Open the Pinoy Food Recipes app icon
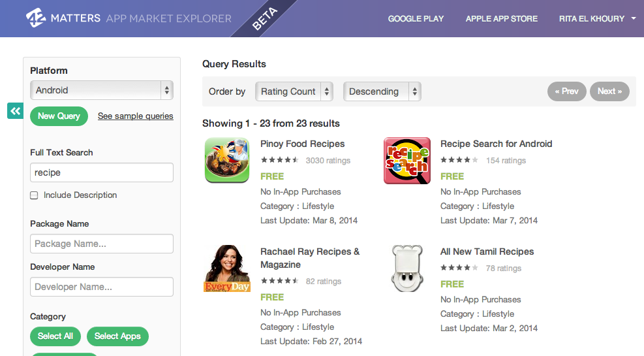The height and width of the screenshot is (356, 644). 227,160
